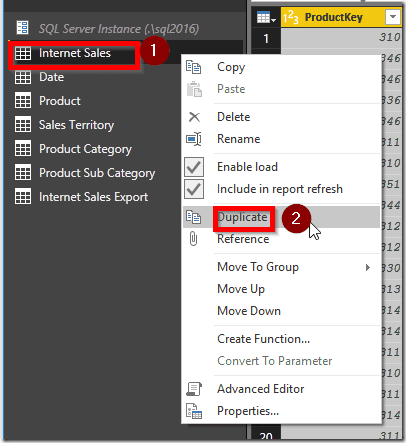Select the Sales Territory query

76,125
